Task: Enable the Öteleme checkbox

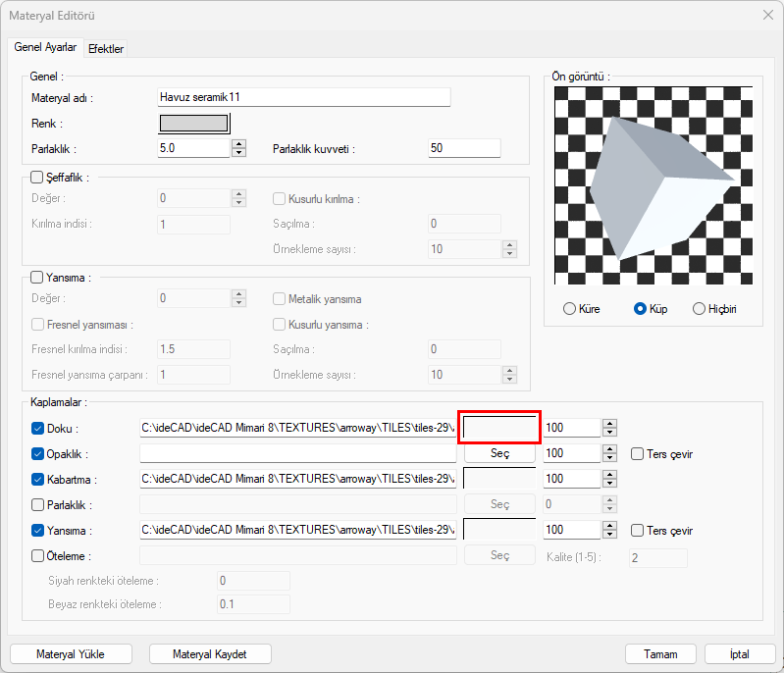Action: click(38, 556)
